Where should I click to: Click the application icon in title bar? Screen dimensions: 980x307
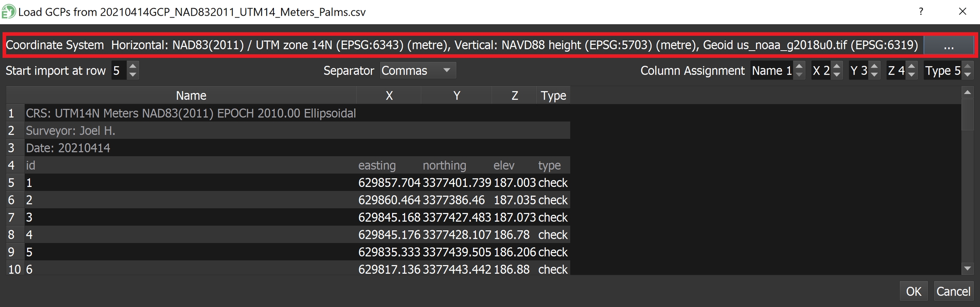click(x=9, y=11)
